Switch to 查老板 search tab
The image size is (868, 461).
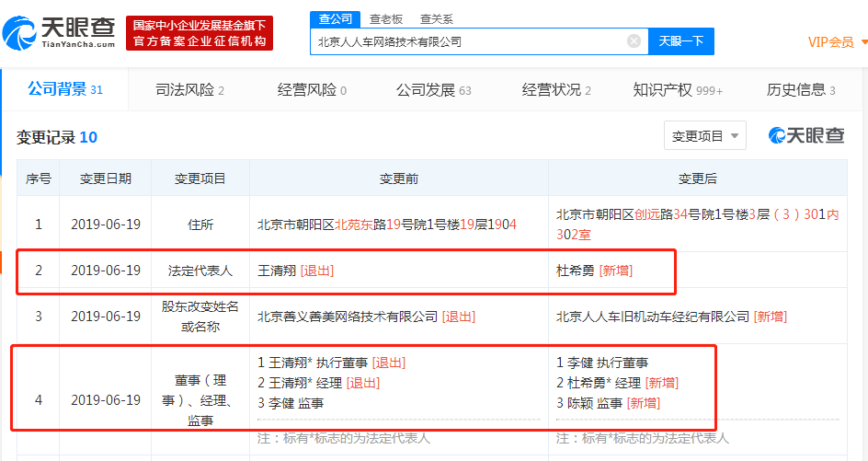[386, 18]
